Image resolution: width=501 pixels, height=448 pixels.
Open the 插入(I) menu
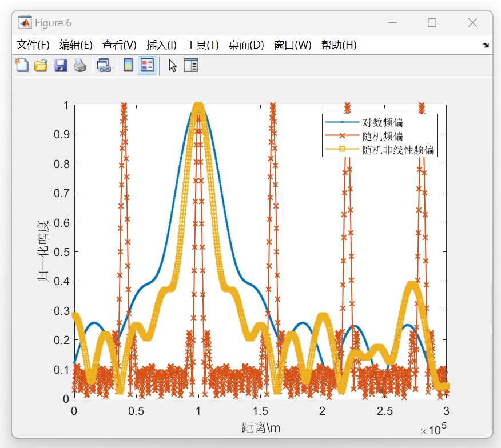coord(161,45)
